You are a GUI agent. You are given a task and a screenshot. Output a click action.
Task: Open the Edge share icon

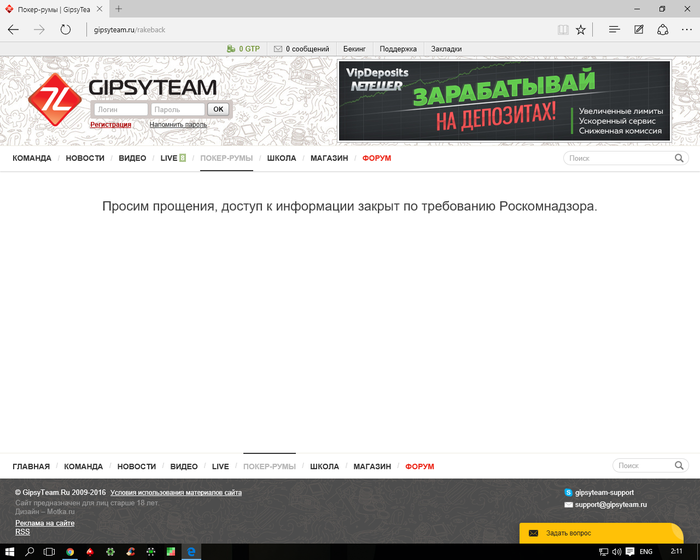662,30
